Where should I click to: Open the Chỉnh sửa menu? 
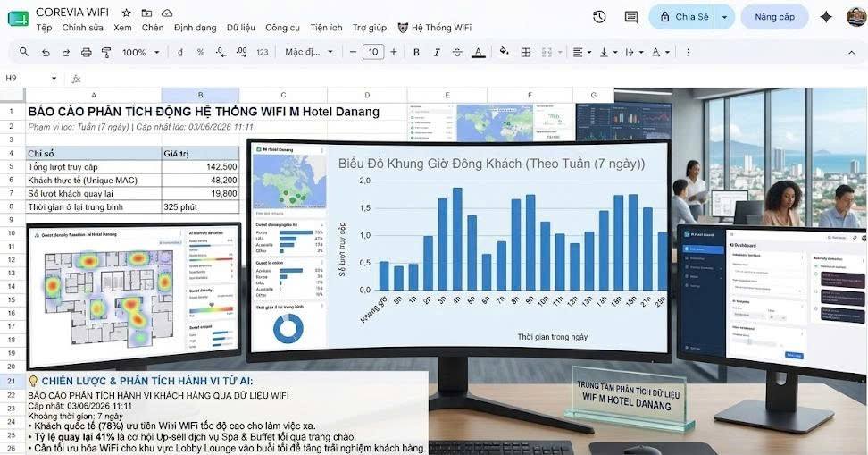click(x=82, y=28)
